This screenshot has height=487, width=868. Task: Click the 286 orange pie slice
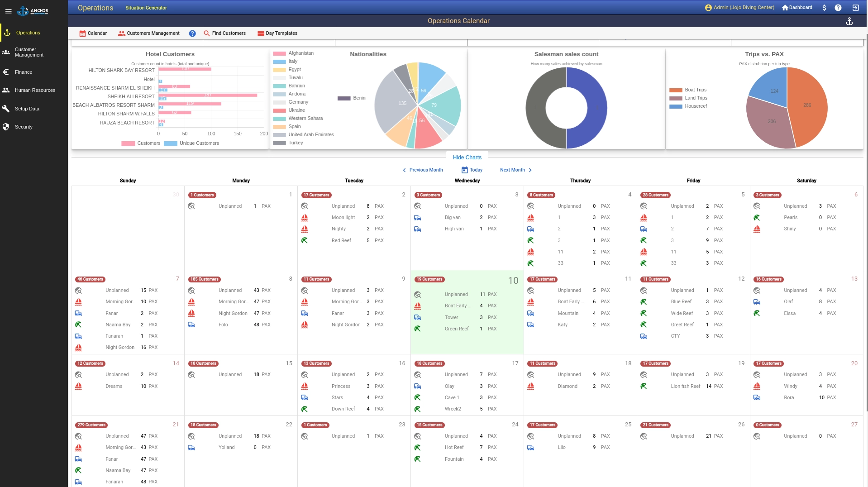(x=808, y=105)
